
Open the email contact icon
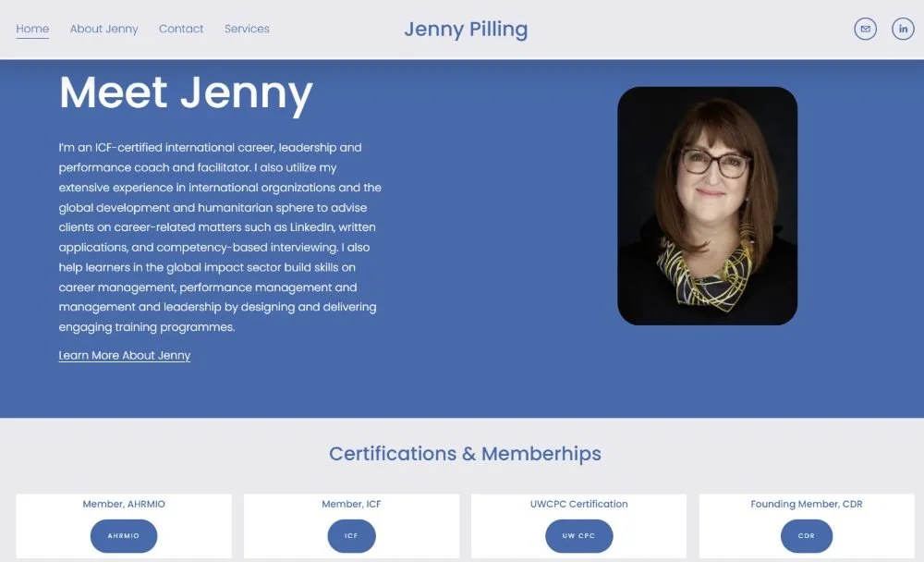click(865, 29)
